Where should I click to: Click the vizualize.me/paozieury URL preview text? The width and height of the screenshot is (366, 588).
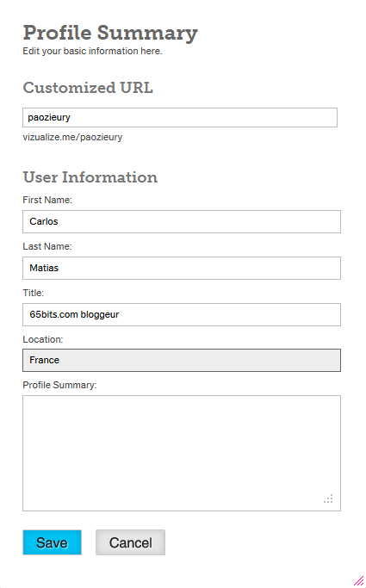pyautogui.click(x=72, y=137)
